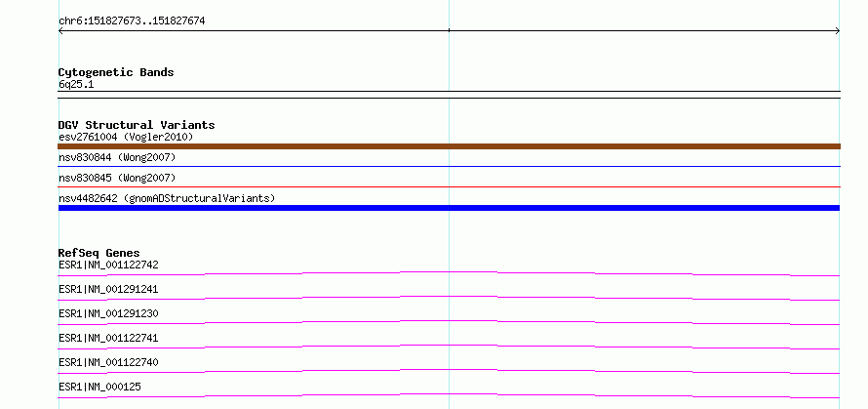Select the ESR1|NM_001122742 transcript label
Image resolution: width=868 pixels, height=409 pixels.
(x=108, y=265)
